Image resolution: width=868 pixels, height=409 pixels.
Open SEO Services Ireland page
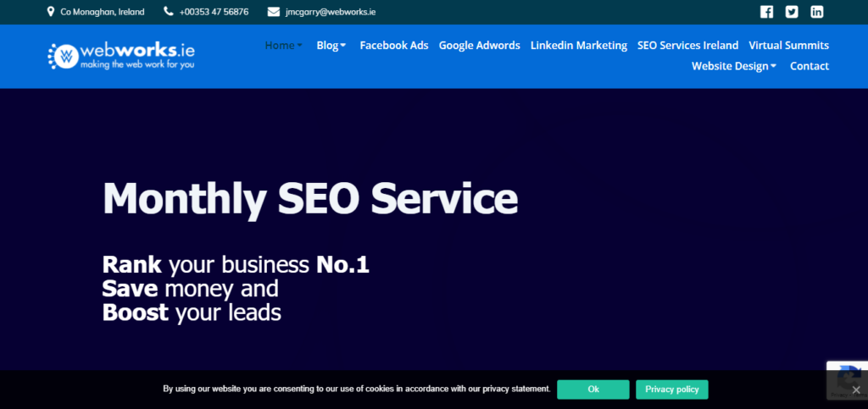[x=687, y=46]
